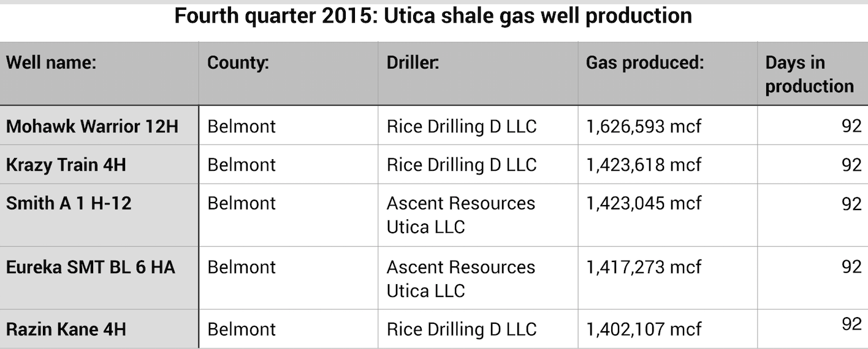This screenshot has width=868, height=349.
Task: Click the Razin Kane 4H well name
Action: [x=66, y=329]
